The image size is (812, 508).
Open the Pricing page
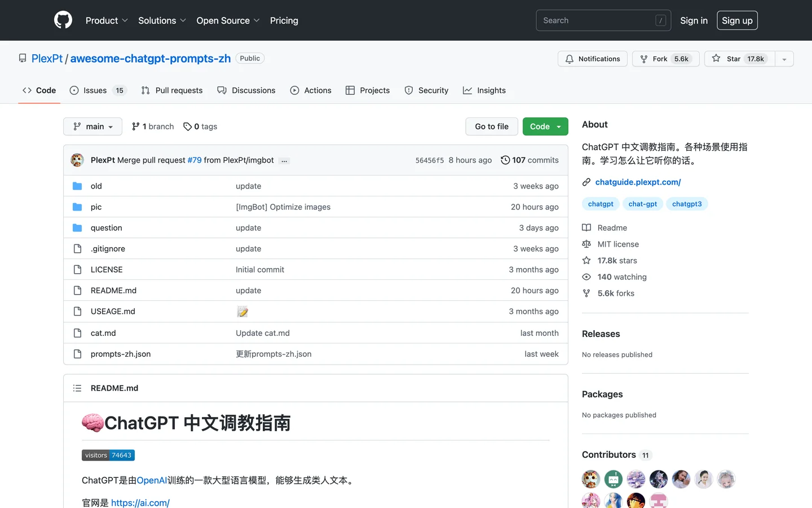click(284, 20)
